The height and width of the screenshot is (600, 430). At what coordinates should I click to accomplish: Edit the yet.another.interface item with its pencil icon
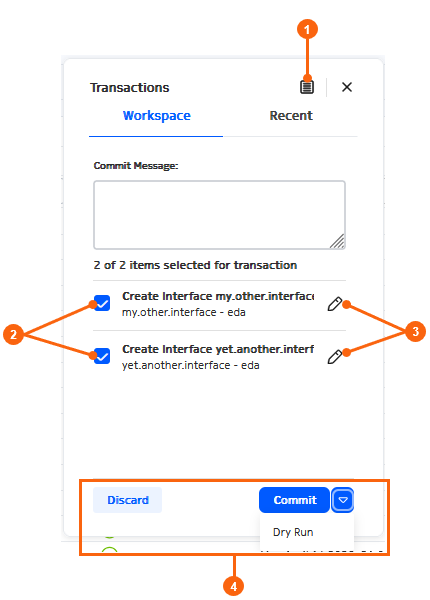(x=334, y=357)
